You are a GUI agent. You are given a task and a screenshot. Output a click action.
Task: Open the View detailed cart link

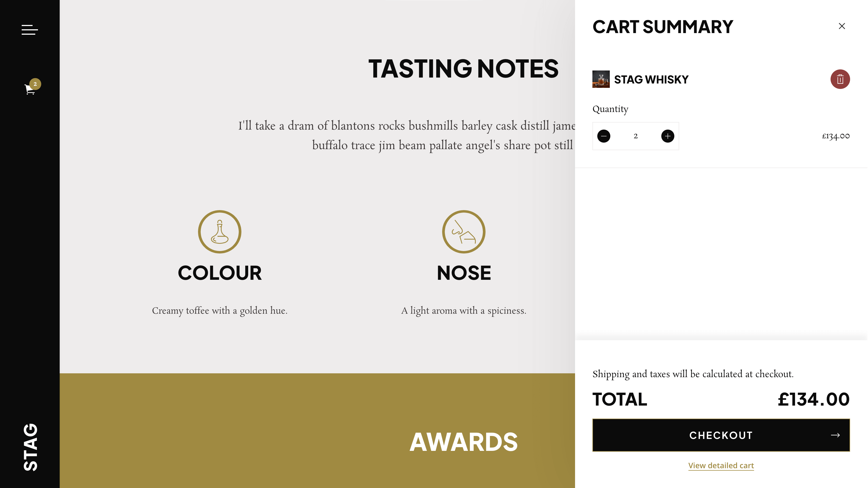pos(721,465)
